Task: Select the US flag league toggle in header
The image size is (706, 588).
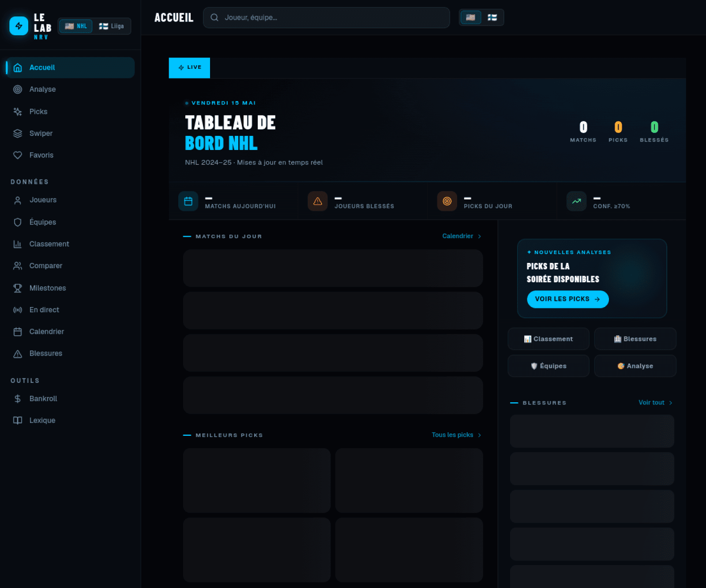Action: pos(471,18)
